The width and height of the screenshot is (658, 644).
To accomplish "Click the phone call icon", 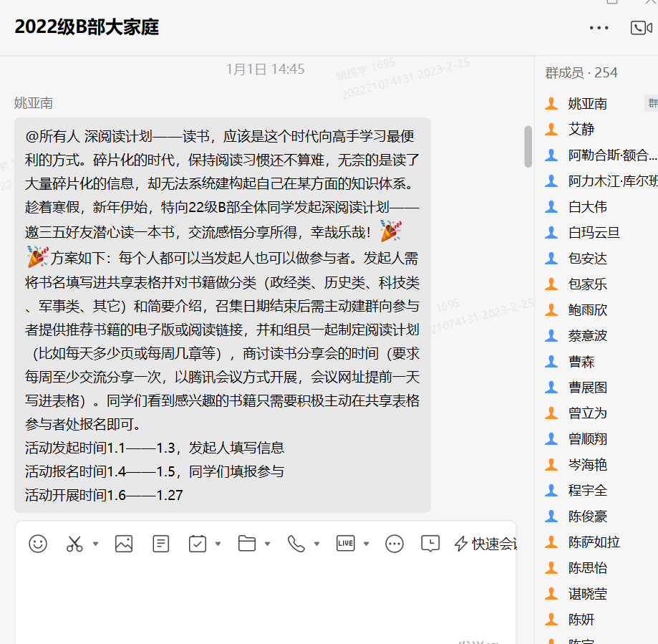I will coord(296,544).
